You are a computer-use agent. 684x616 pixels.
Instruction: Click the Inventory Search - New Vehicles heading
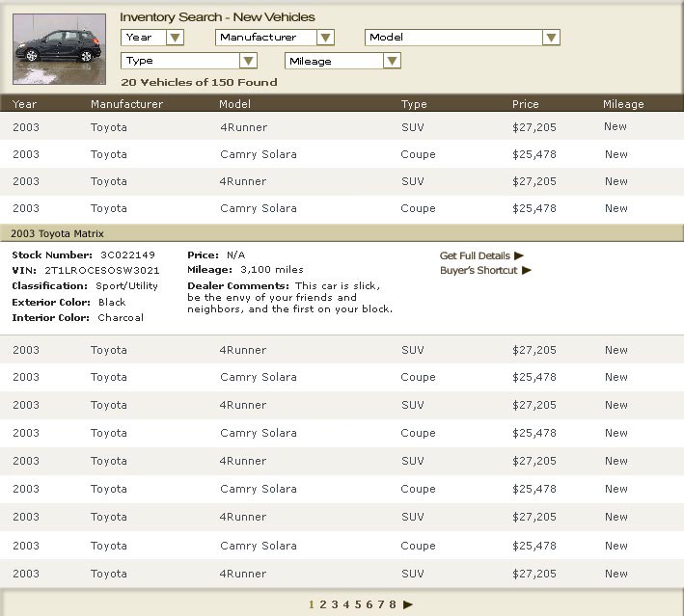217,17
